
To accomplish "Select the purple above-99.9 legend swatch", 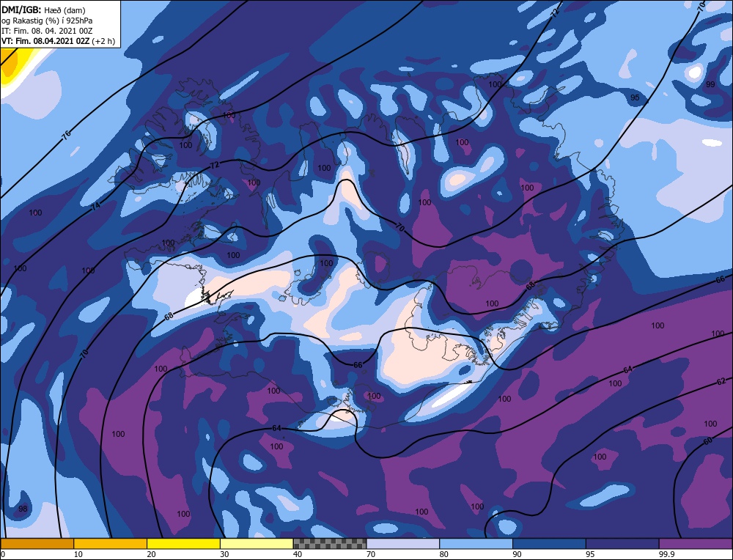I will click(x=696, y=543).
